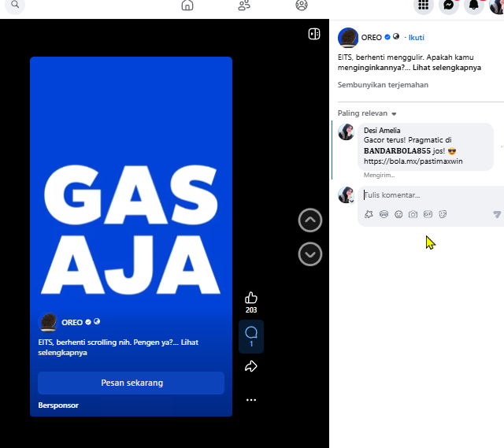Image resolution: width=504 pixels, height=448 pixels.
Task: Go to previous reel with up arrow
Action: click(309, 220)
